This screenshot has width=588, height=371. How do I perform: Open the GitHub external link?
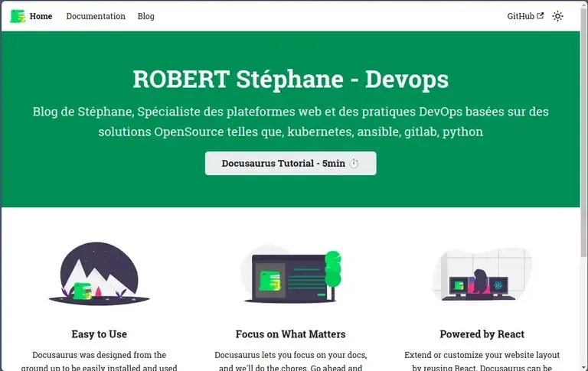(x=525, y=16)
